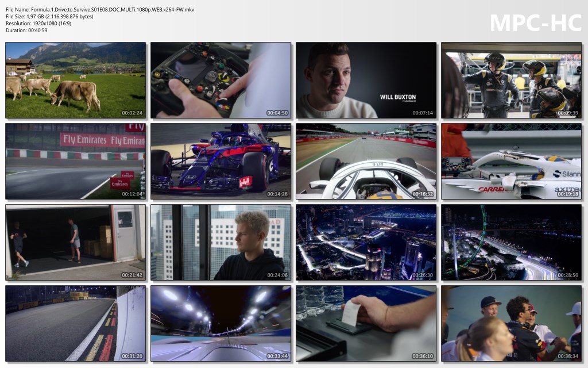Click the File Name text line
588x368 pixels.
point(99,10)
